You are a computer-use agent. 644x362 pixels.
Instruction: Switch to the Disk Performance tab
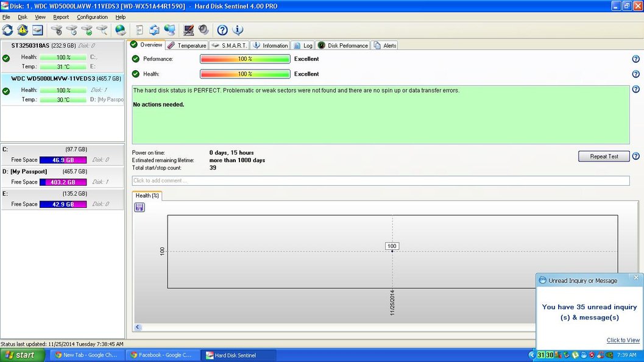tap(343, 46)
